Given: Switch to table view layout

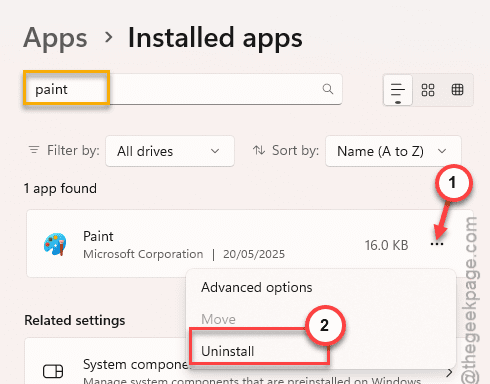Looking at the screenshot, I should click(457, 90).
